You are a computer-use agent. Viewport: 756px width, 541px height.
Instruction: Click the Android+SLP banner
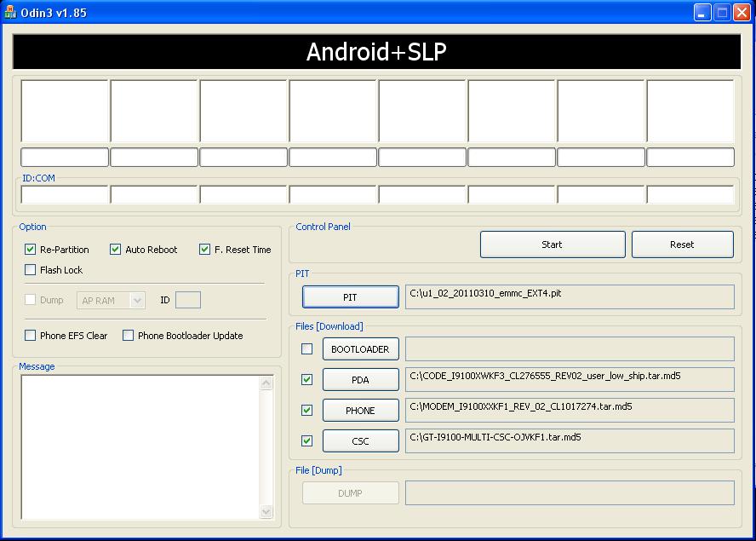coord(376,52)
